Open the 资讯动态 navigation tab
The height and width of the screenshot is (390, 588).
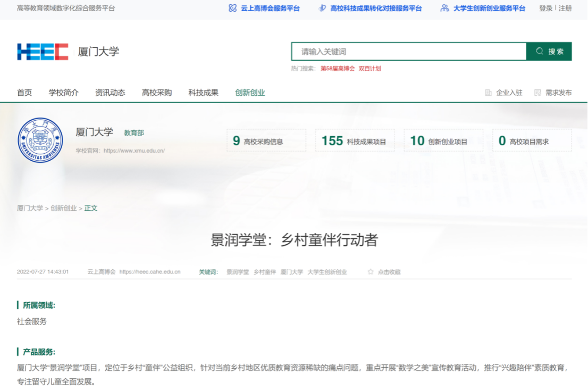[110, 93]
